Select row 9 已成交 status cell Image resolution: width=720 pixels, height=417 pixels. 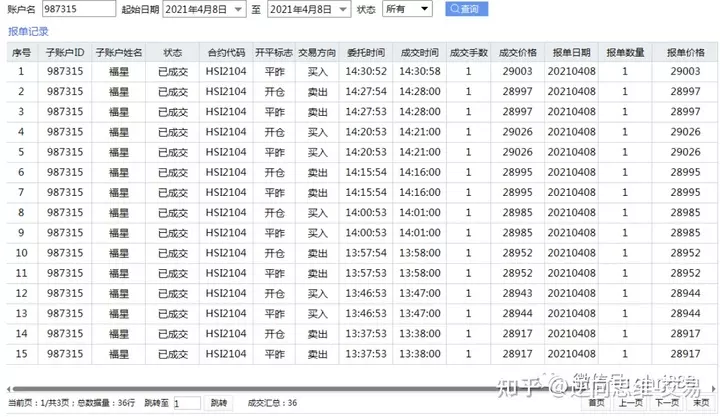173,233
